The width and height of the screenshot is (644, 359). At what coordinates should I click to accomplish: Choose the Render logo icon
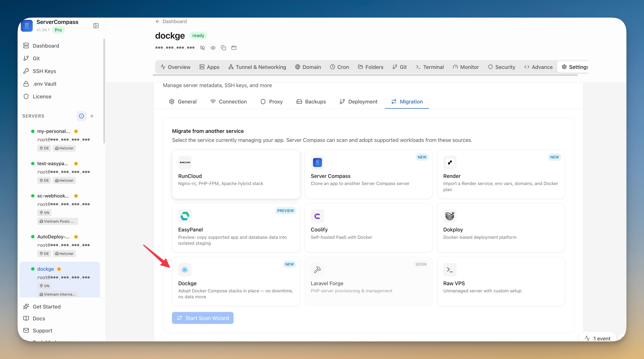pos(450,163)
